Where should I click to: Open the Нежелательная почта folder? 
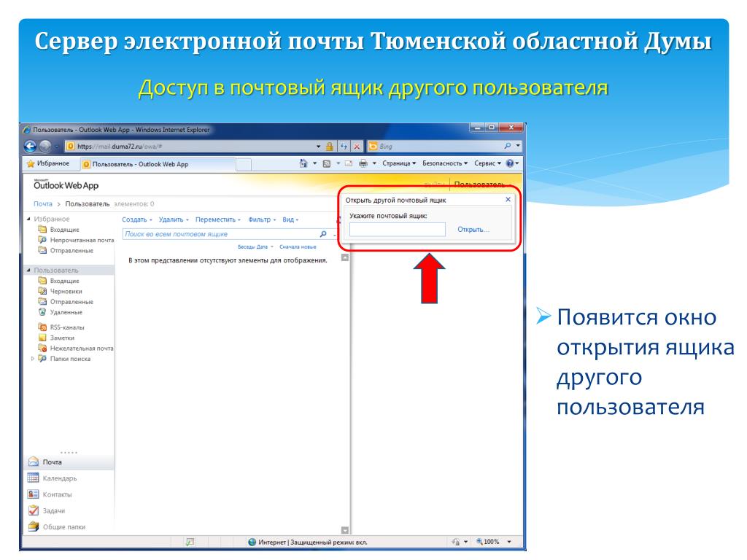[76, 348]
